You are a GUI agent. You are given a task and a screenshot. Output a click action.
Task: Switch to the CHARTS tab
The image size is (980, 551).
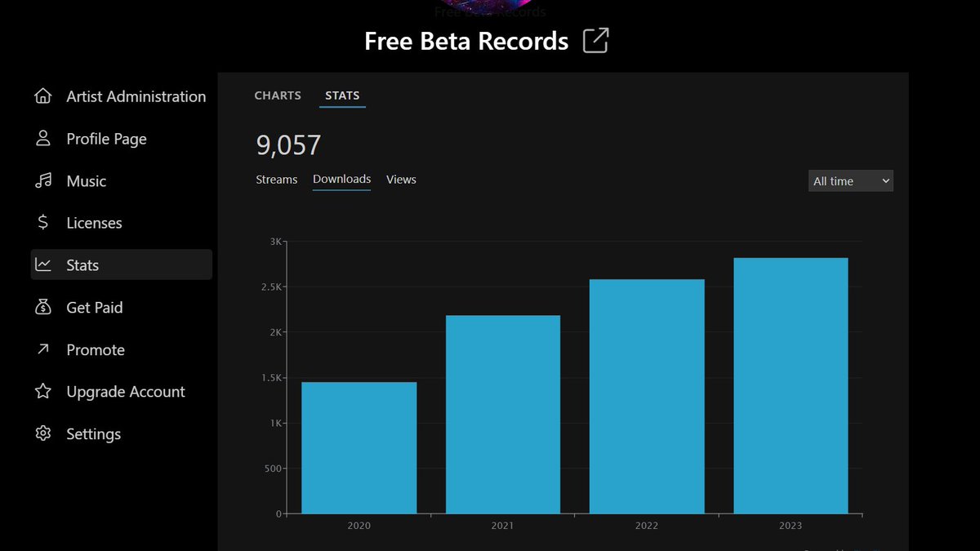(x=277, y=95)
